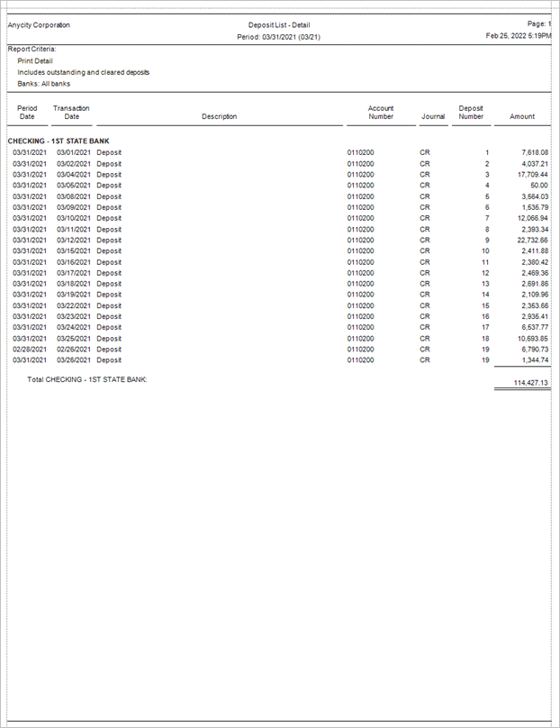Click the Account Number column header
Image resolution: width=560 pixels, height=728 pixels.
[381, 112]
